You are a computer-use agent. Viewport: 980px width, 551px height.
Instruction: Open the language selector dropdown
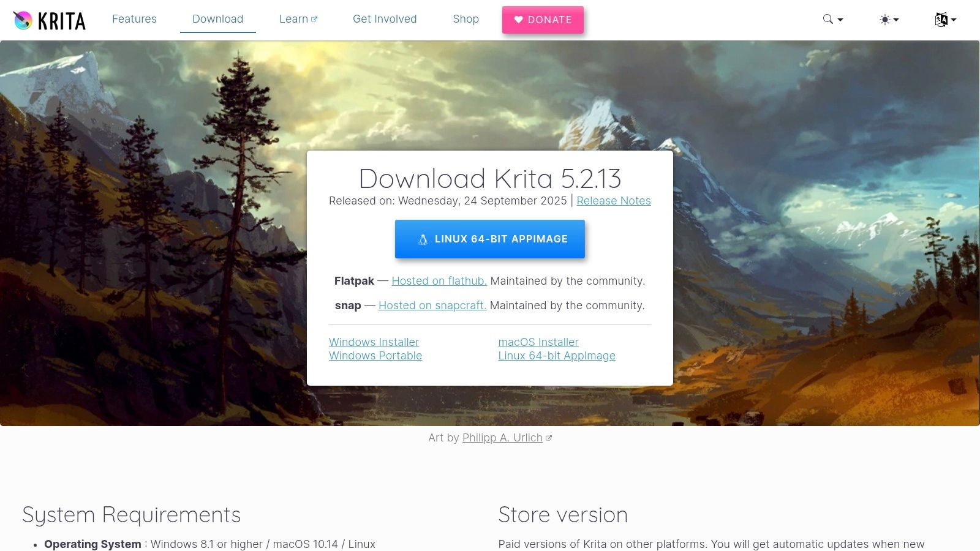click(x=946, y=20)
